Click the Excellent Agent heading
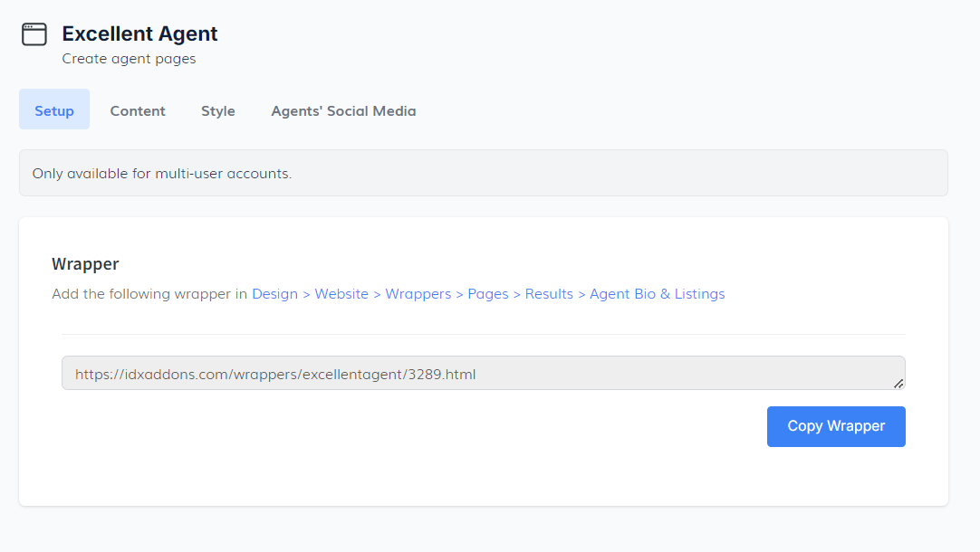The image size is (980, 552). 139,33
